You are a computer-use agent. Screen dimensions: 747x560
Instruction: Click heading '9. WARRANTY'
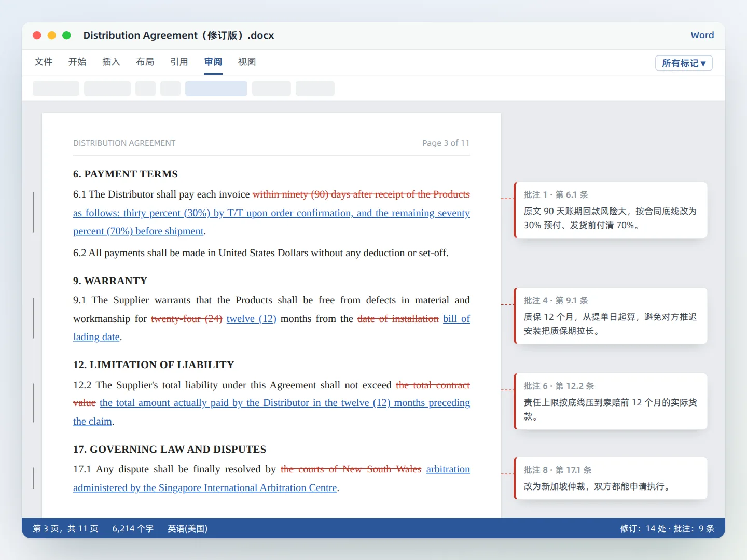pos(110,281)
